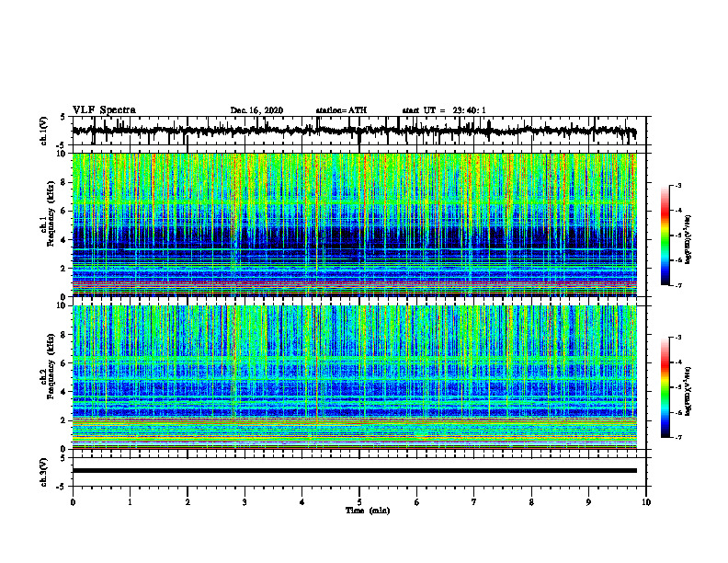This screenshot has width=728, height=563.
Task: Click the "station= ATH" header label
Action: [x=341, y=110]
